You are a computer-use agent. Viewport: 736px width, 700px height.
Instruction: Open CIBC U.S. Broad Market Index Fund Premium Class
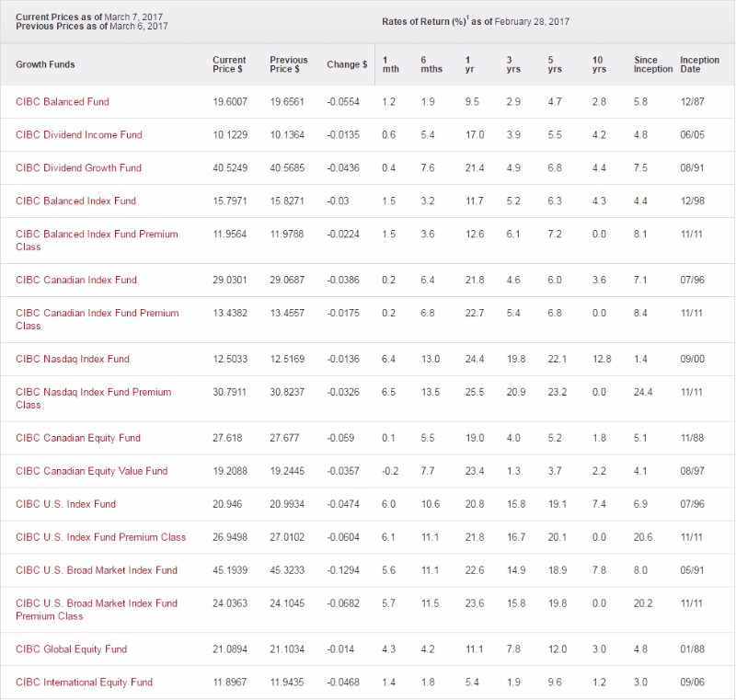(x=97, y=610)
